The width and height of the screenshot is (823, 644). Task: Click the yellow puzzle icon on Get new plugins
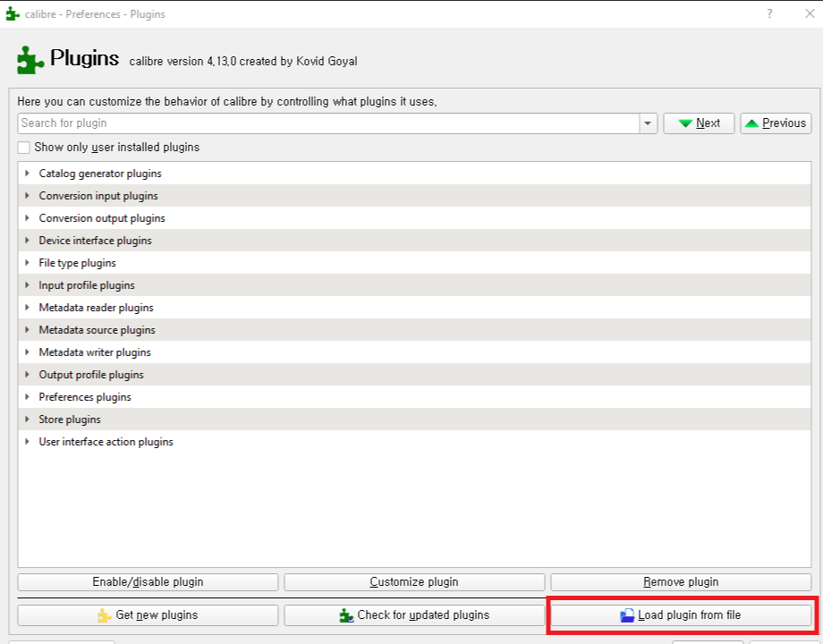tap(105, 615)
